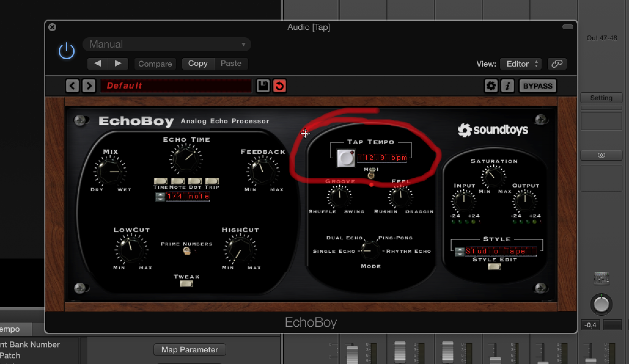
Task: Select the Trip echo time button
Action: 212,181
